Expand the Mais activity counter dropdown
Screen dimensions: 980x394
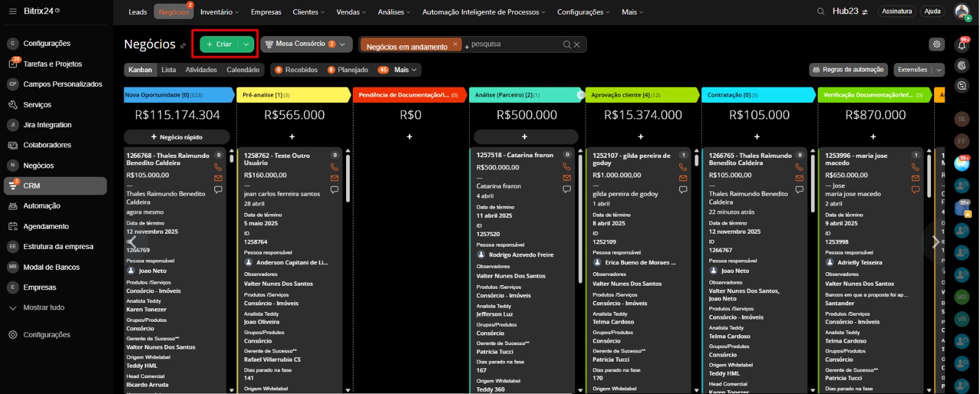405,70
